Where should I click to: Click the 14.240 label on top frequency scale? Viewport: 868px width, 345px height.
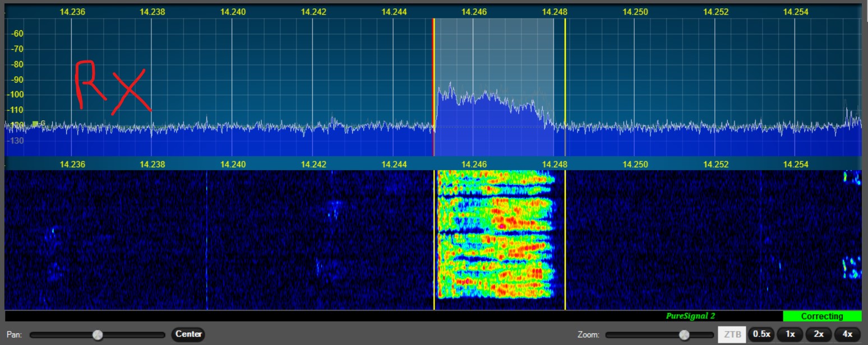tap(233, 11)
